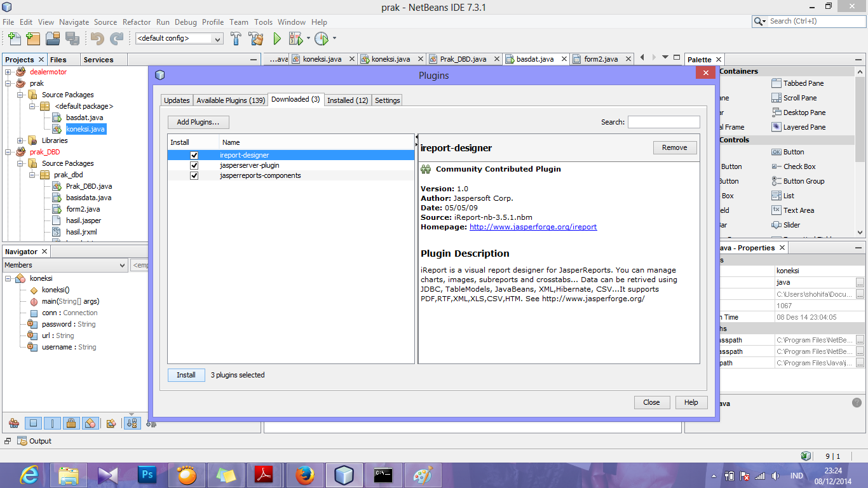This screenshot has width=868, height=488.
Task: Open the Debug Project dropdown arrow
Action: click(x=309, y=39)
